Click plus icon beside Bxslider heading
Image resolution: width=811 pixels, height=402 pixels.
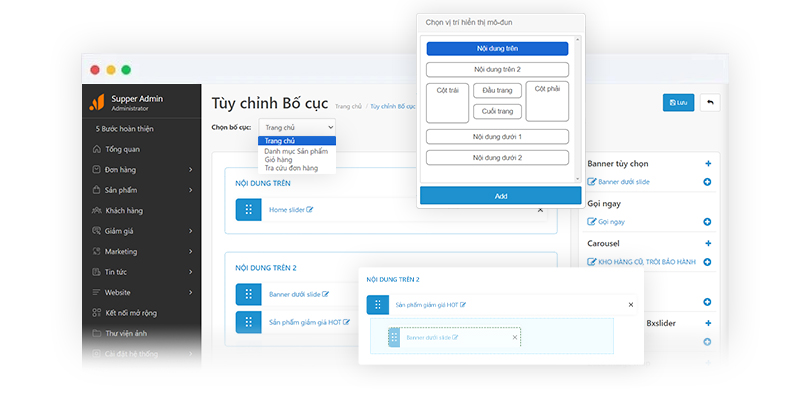pyautogui.click(x=708, y=323)
